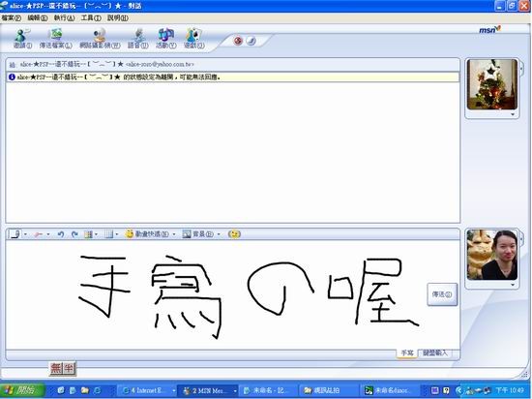The image size is (532, 399).
Task: Click the contact's email address in the To line
Action: (160, 64)
